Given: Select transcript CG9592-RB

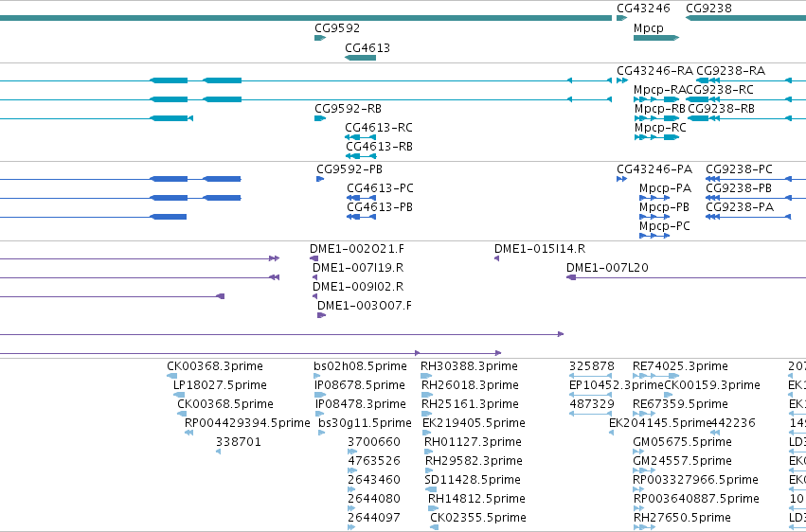Looking at the screenshot, I should (348, 109).
